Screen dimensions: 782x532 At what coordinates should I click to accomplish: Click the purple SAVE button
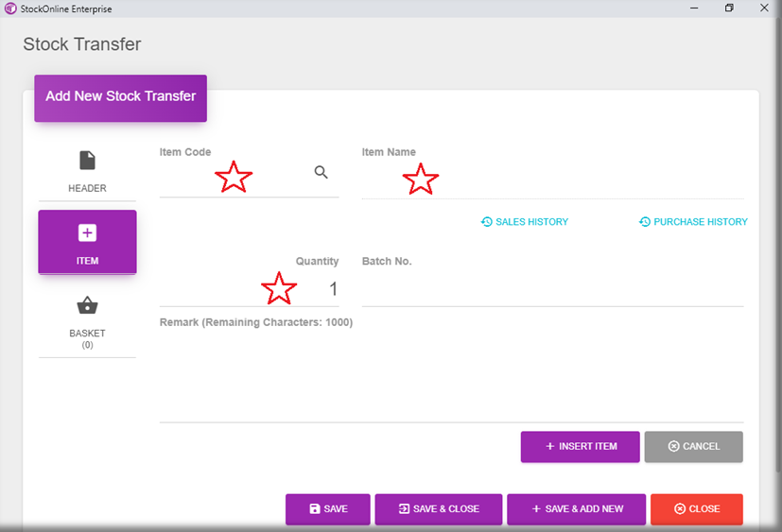[x=328, y=509]
